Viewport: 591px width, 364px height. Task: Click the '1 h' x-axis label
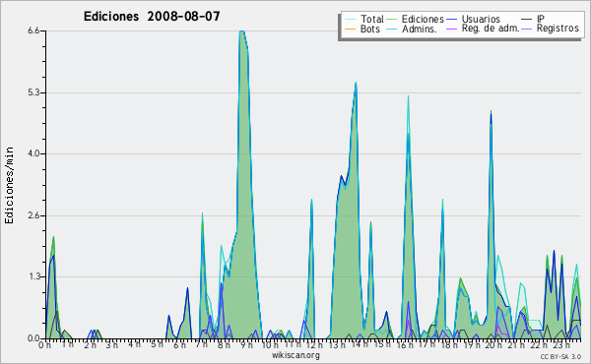click(67, 344)
